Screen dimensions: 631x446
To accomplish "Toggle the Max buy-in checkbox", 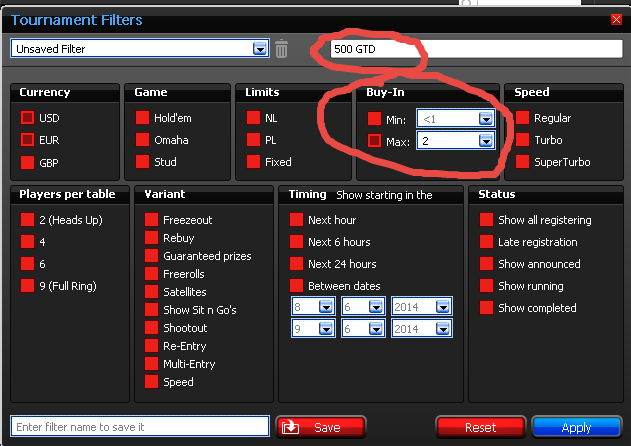I will click(374, 140).
